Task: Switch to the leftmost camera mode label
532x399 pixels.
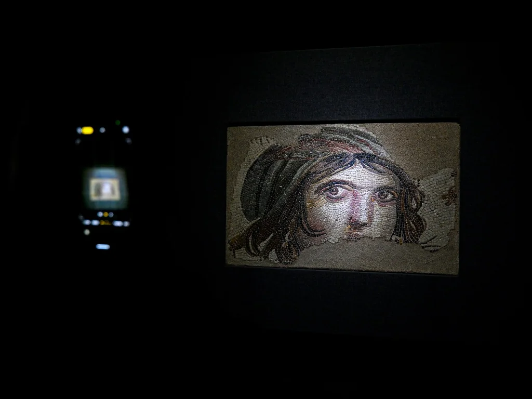Action: [86, 222]
